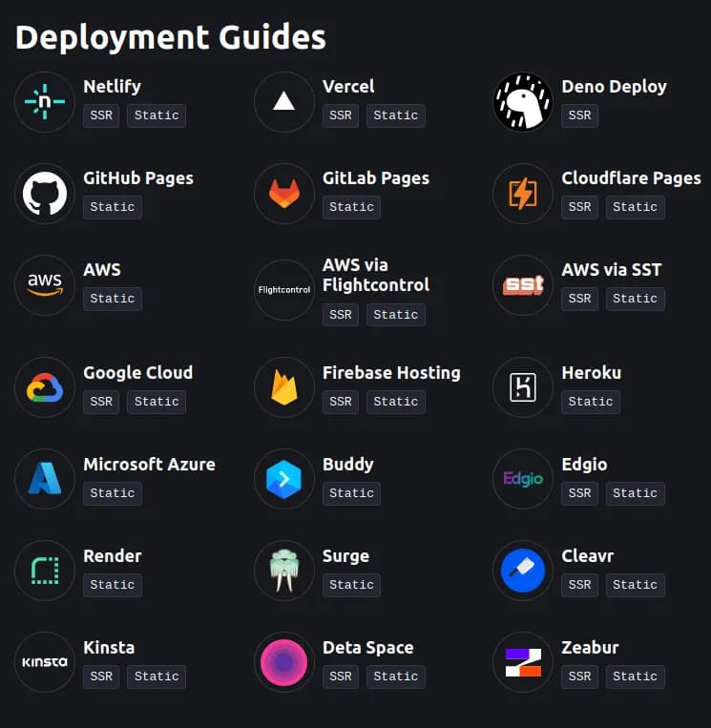
Task: Click the Vercel triangle logo
Action: [283, 102]
